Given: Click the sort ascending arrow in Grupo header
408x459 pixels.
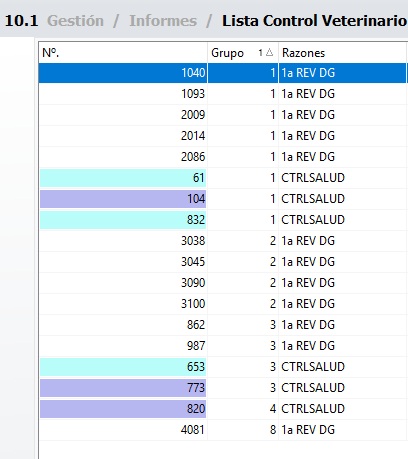Looking at the screenshot, I should (270, 52).
